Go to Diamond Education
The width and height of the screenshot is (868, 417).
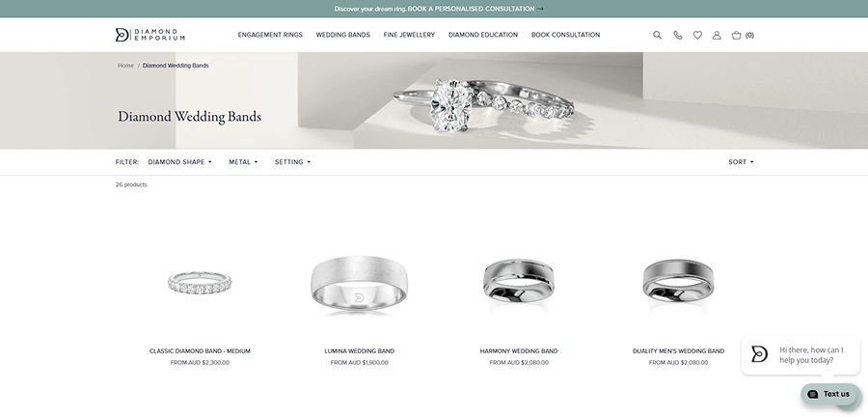[x=483, y=35]
